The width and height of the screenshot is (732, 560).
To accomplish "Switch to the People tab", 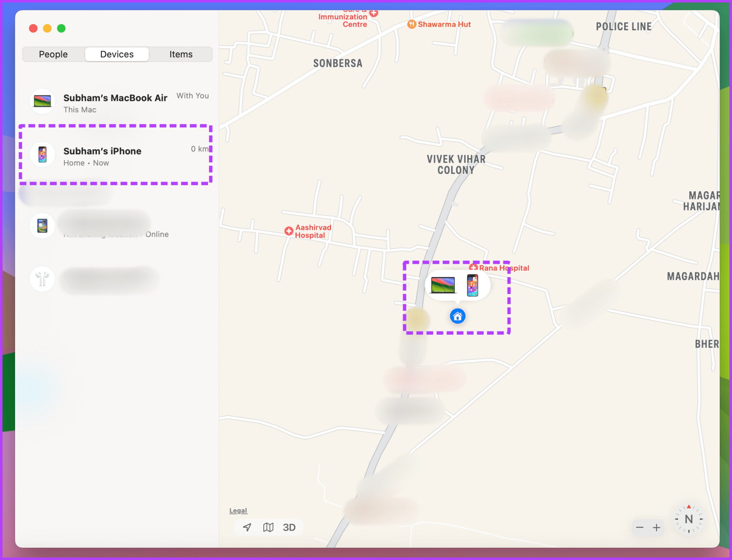I will pos(53,54).
